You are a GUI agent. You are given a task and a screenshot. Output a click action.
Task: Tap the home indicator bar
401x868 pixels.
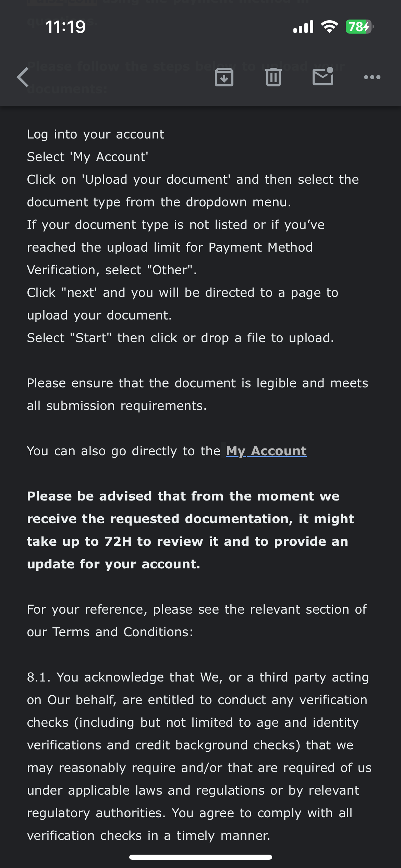click(x=200, y=857)
